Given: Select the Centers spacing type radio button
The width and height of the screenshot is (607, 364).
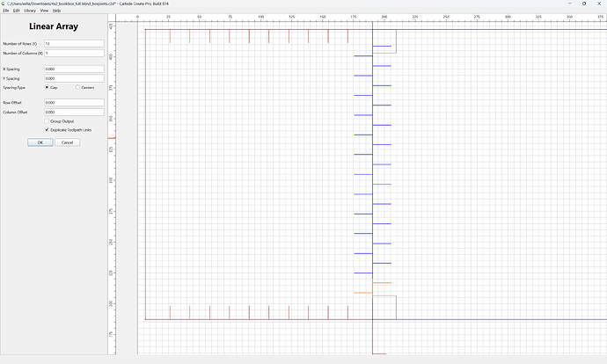Looking at the screenshot, I should (x=77, y=87).
